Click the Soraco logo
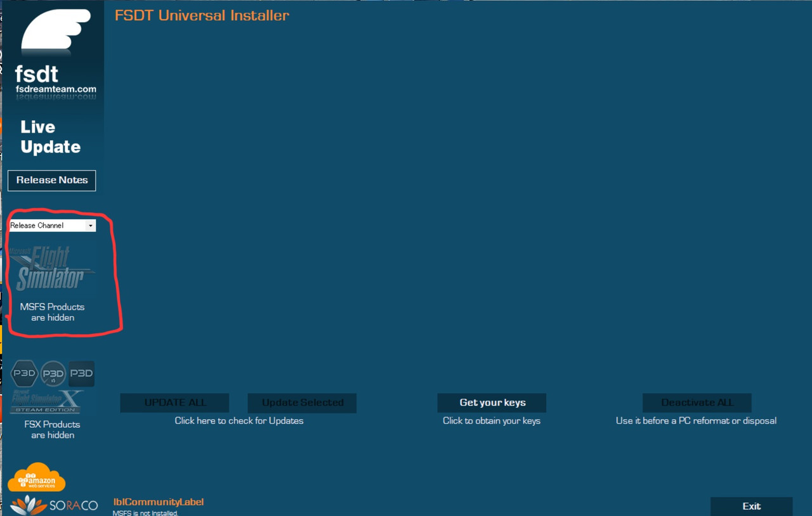812x516 pixels. click(55, 505)
